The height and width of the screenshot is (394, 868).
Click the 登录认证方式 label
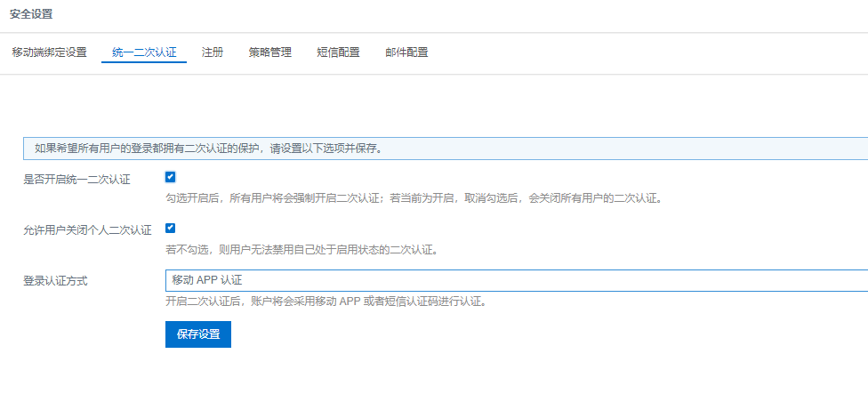click(x=55, y=280)
